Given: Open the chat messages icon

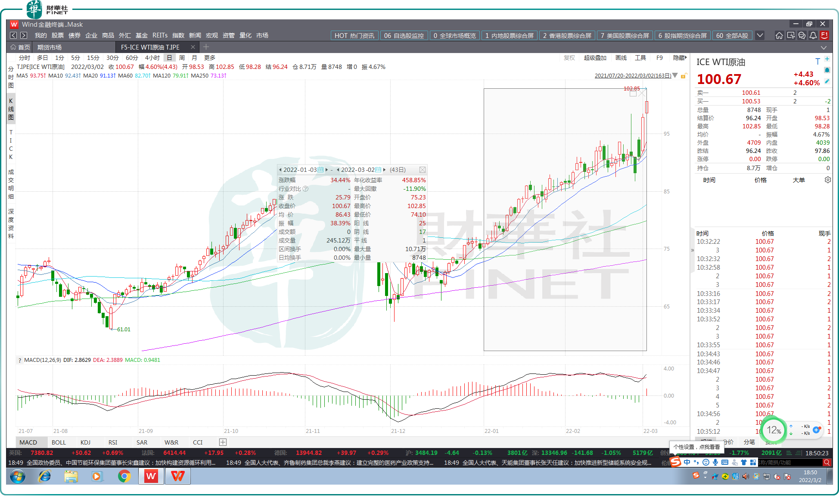Looking at the screenshot, I should click(x=802, y=35).
